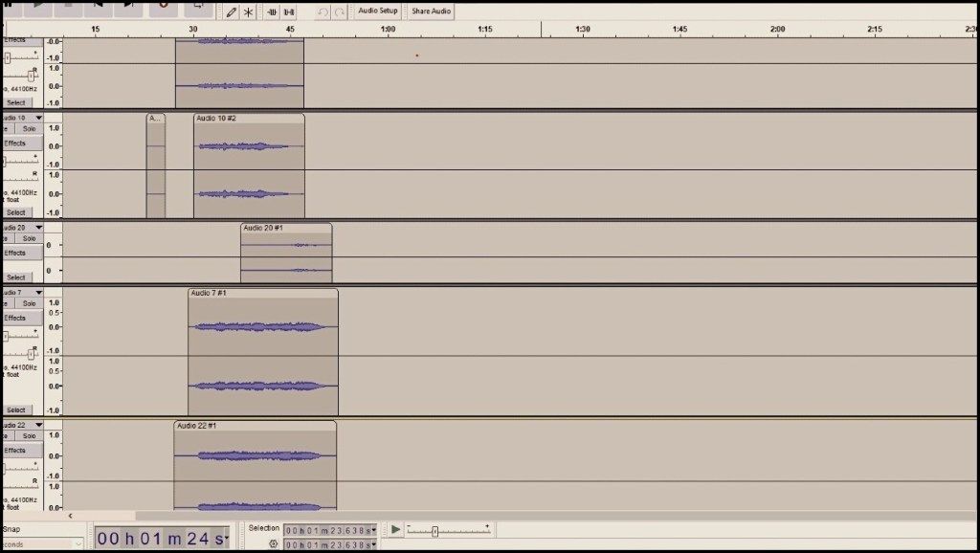980x553 pixels.
Task: Select the Draw tool
Action: pyautogui.click(x=230, y=11)
